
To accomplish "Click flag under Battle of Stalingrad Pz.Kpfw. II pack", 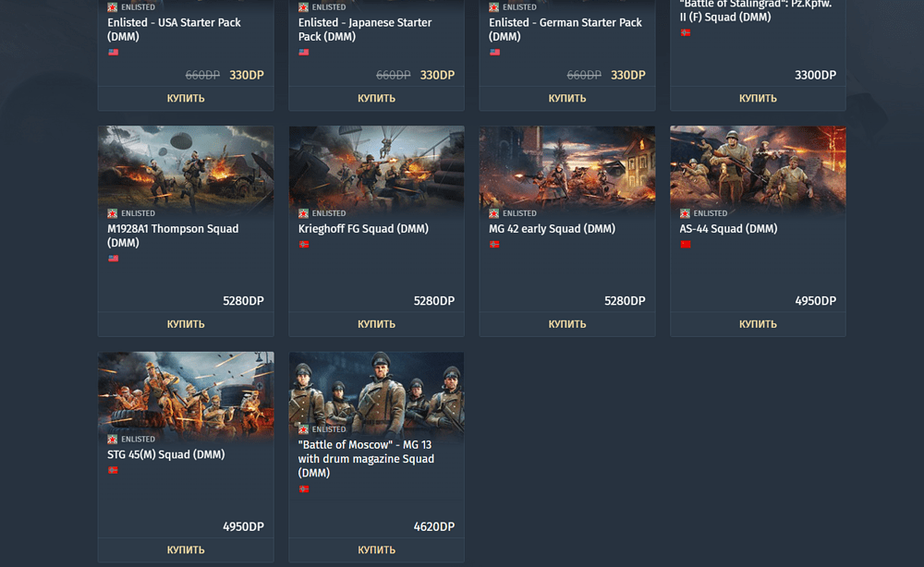I will click(x=686, y=33).
